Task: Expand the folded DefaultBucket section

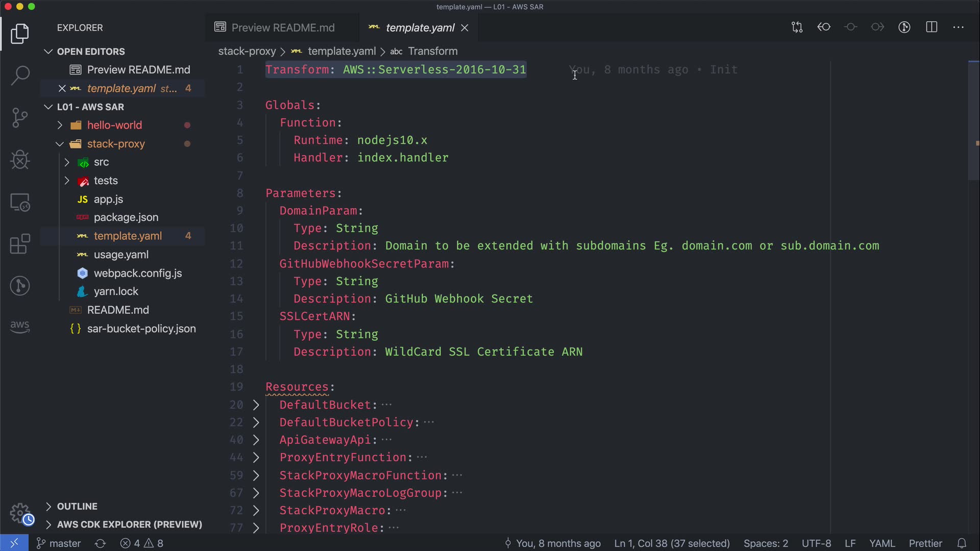Action: coord(256,405)
